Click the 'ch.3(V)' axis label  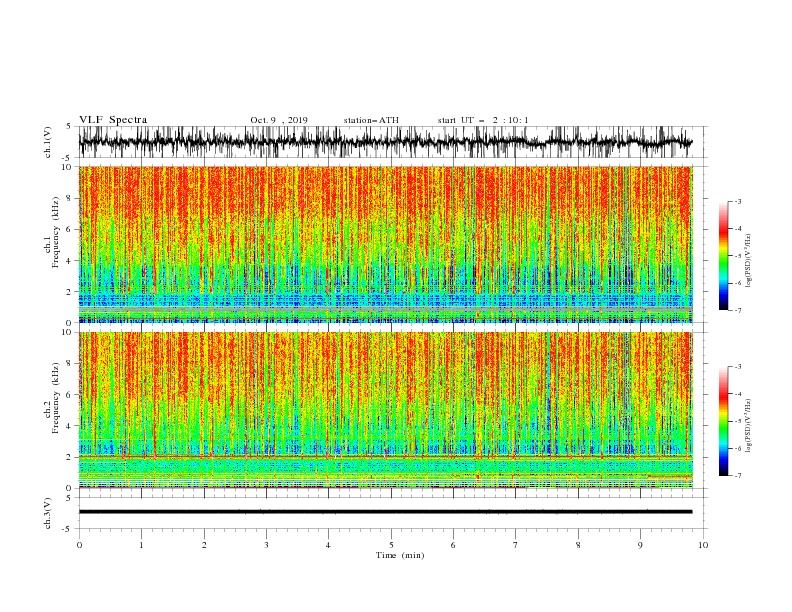point(48,513)
